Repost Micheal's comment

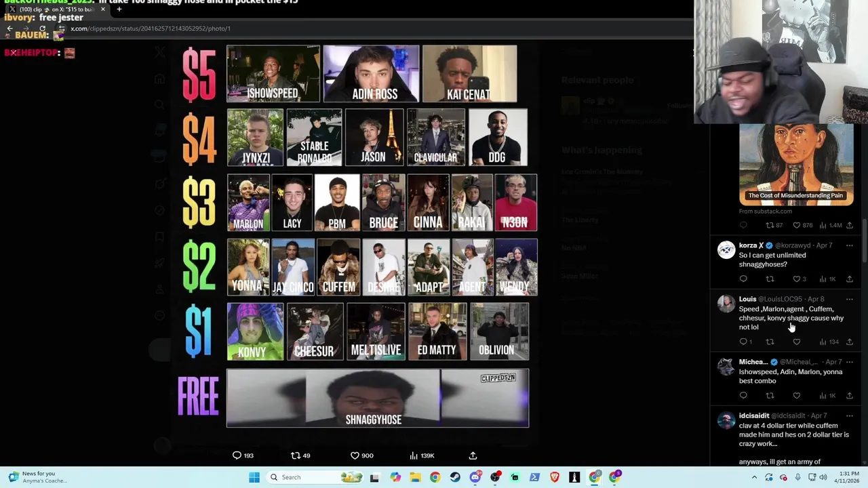coord(770,395)
